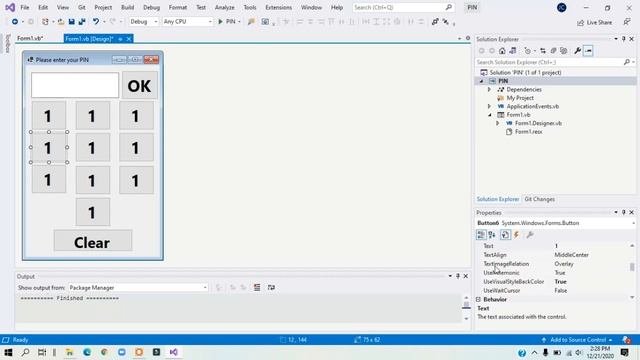This screenshot has width=640, height=360.
Task: Click Clear All in the Output toolbar
Action: click(257, 287)
